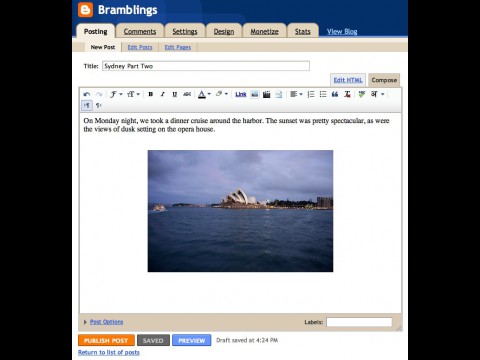Click the Link button in toolbar
Image resolution: width=480 pixels, height=360 pixels.
coord(240,94)
